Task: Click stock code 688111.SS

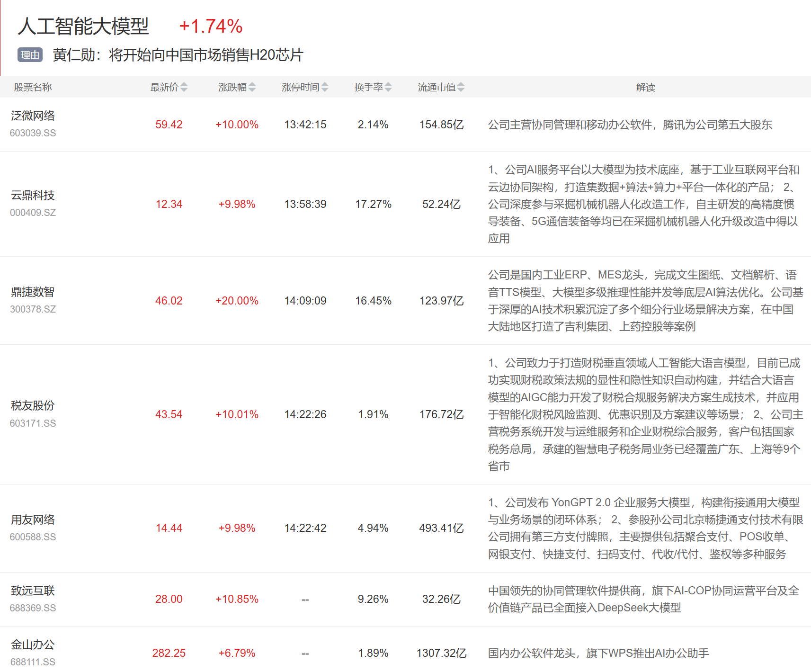Action: point(33,662)
